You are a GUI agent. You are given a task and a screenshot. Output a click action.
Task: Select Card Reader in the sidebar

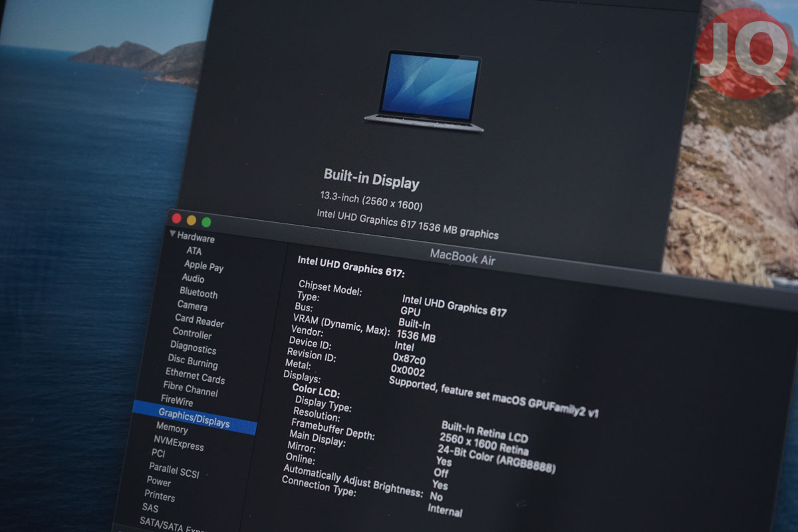click(199, 321)
